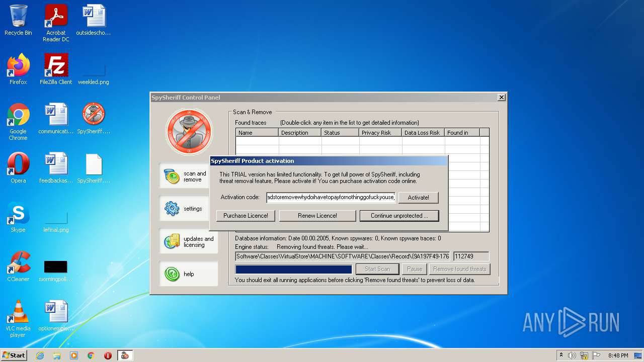Click Continue unprotected button
The image size is (644, 362).
click(x=399, y=216)
